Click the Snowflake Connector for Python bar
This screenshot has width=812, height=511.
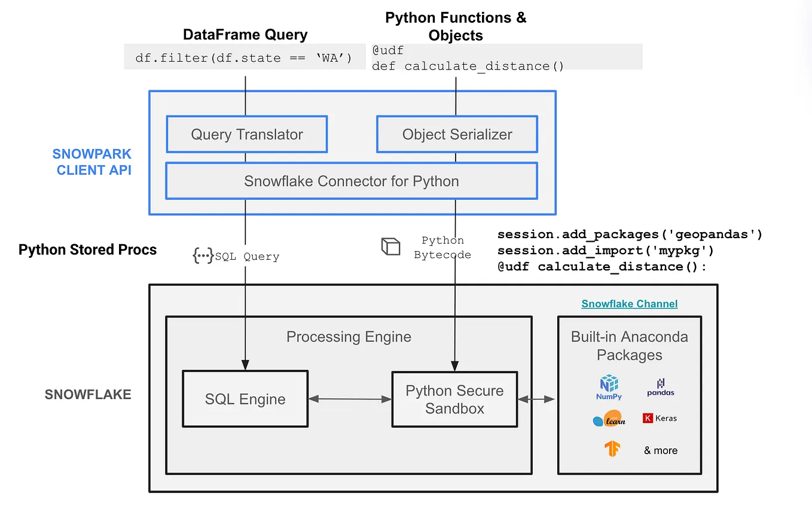pos(351,181)
